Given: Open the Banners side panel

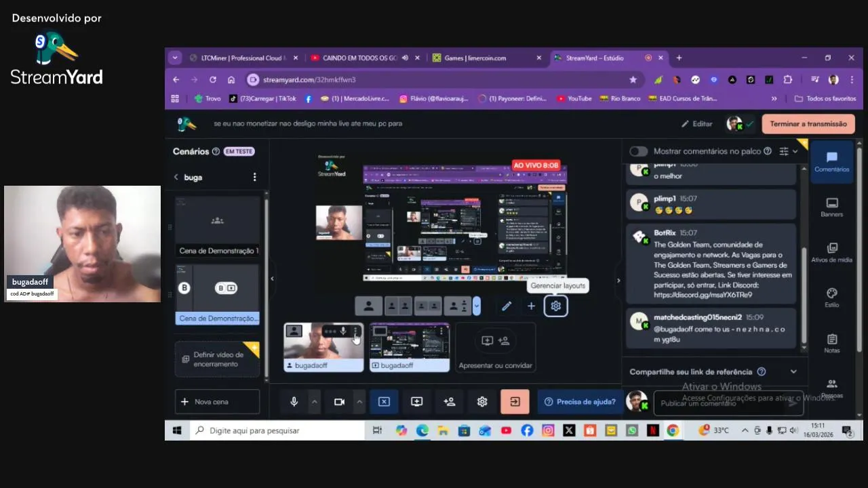Looking at the screenshot, I should point(831,207).
